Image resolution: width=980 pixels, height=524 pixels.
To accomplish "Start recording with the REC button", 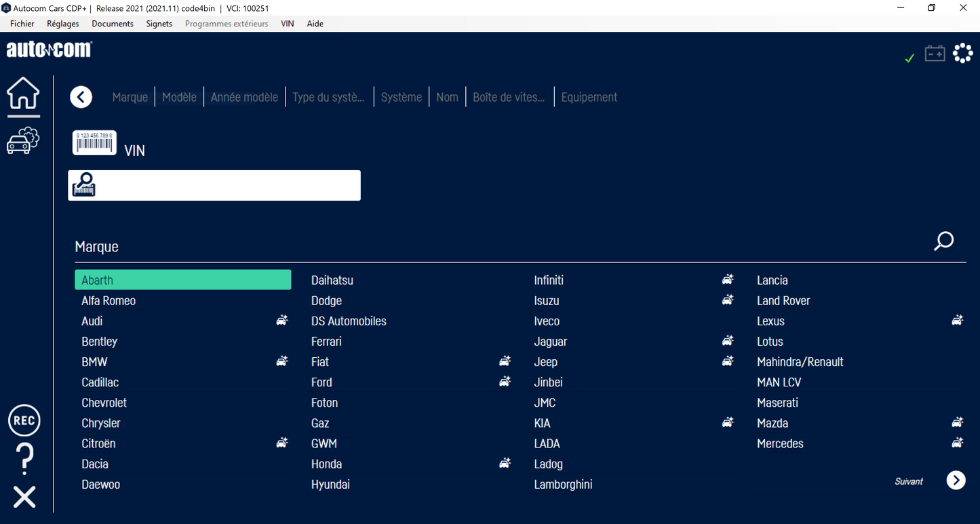I will tap(24, 421).
